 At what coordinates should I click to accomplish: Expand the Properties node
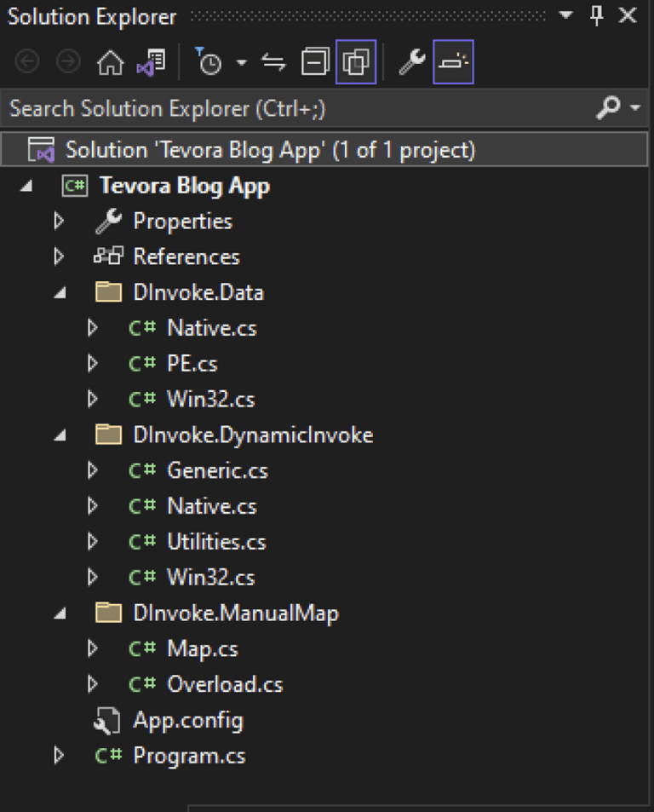click(58, 221)
